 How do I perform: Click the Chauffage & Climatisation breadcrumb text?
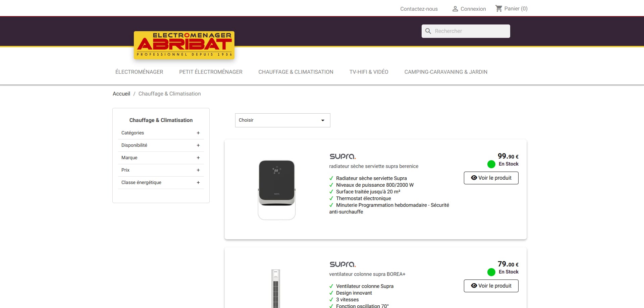tap(170, 94)
